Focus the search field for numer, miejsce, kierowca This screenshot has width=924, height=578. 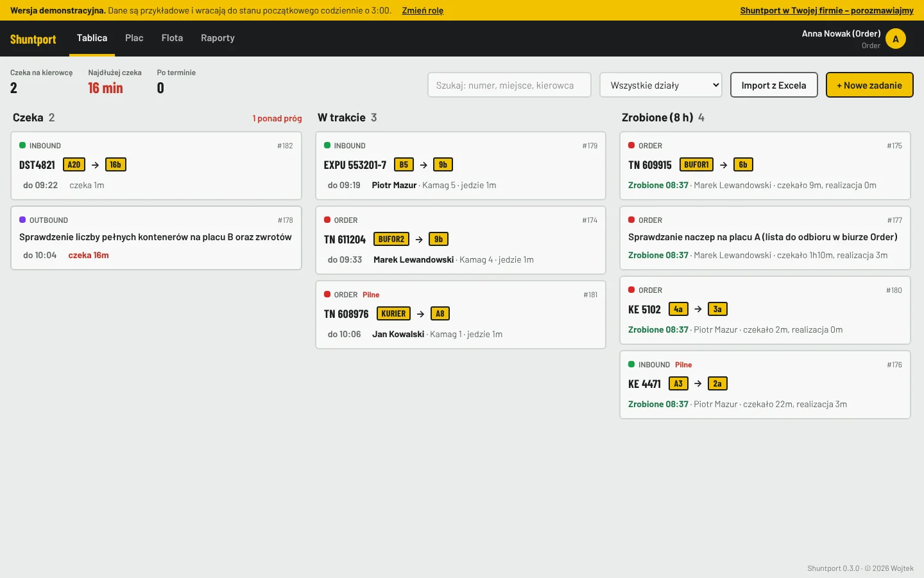point(509,85)
